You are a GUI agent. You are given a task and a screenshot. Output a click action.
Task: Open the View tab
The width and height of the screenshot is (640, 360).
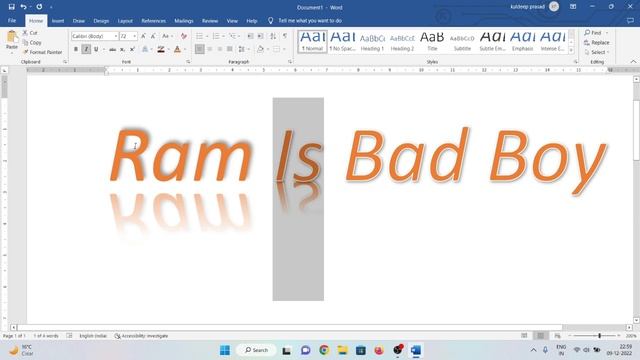click(x=232, y=20)
